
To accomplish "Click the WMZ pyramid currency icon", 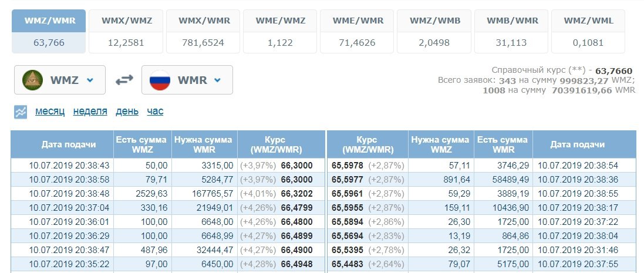I will [x=32, y=80].
